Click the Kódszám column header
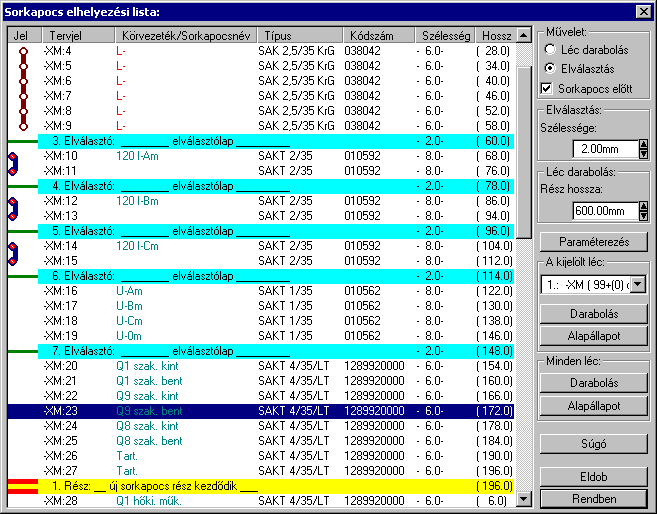Image resolution: width=657 pixels, height=514 pixels. [379, 36]
